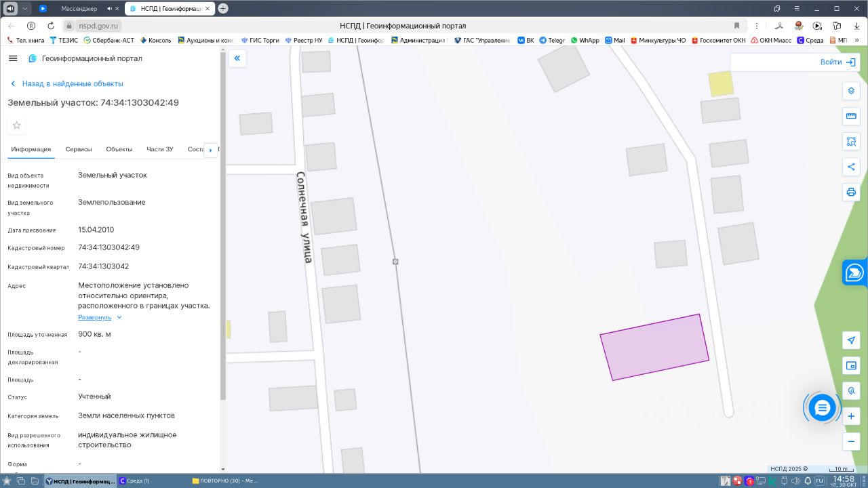Activate the area search selection tool
This screenshot has height=488, width=868.
[x=851, y=142]
